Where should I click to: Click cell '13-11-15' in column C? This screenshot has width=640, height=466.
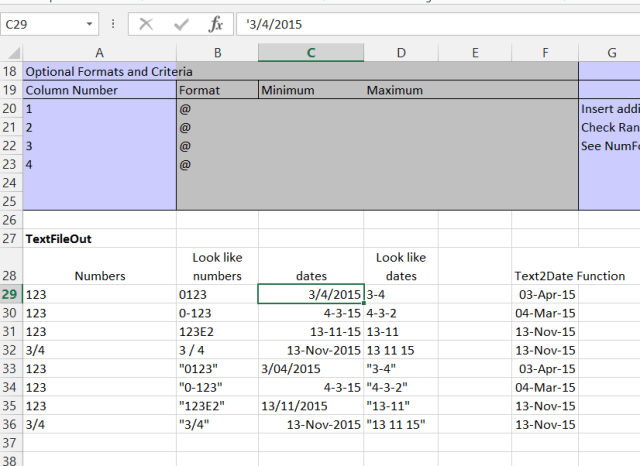(x=311, y=331)
